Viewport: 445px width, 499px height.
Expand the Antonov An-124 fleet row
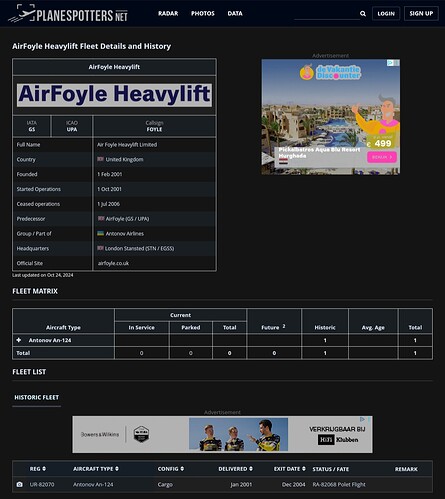click(19, 340)
